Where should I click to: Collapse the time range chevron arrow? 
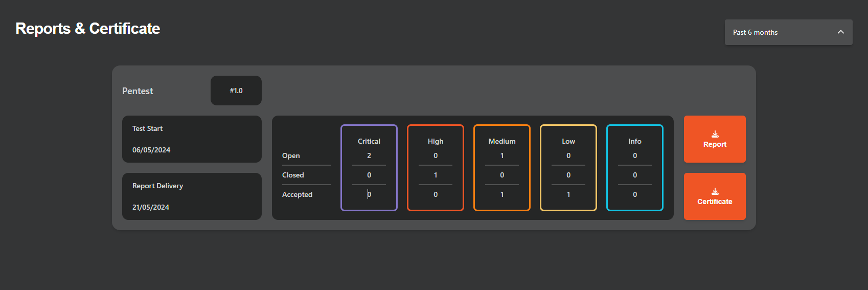840,32
